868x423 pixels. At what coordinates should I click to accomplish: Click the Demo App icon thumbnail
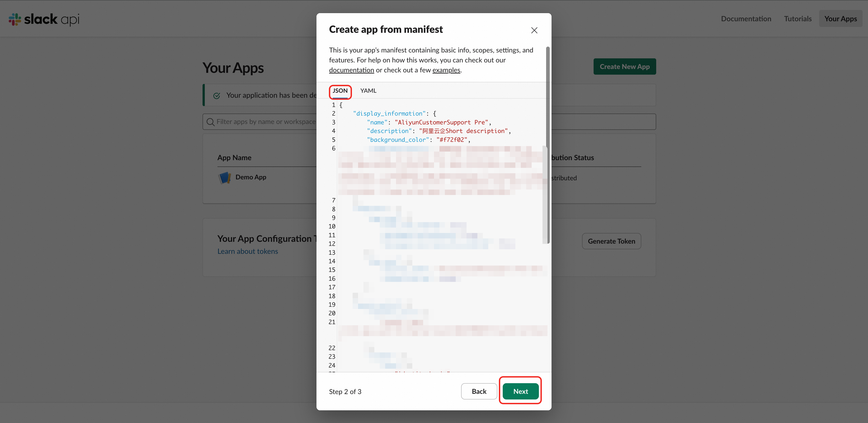click(224, 177)
